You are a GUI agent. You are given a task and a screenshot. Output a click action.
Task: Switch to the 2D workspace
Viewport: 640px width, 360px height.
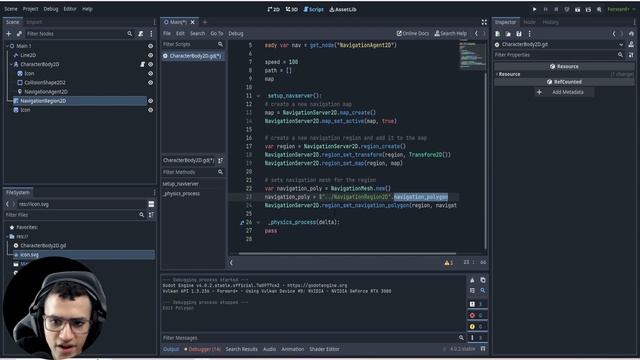(273, 9)
